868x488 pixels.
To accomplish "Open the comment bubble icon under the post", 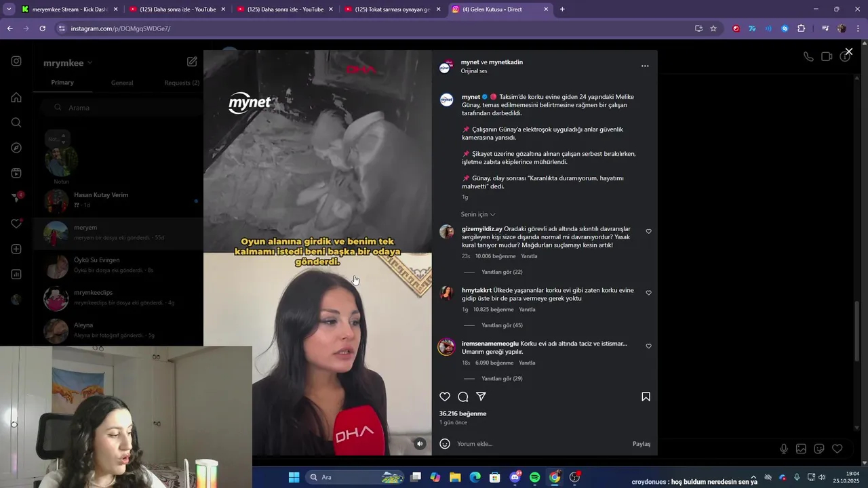I will click(463, 396).
